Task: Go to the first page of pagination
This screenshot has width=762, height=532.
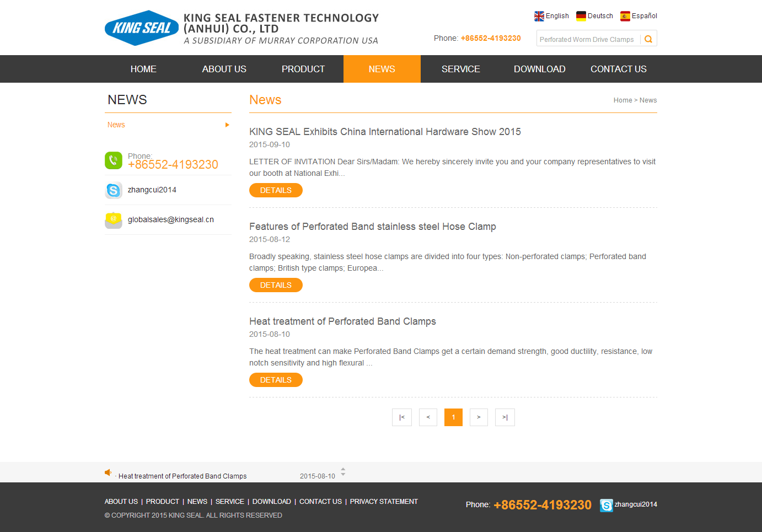Action: [402, 417]
